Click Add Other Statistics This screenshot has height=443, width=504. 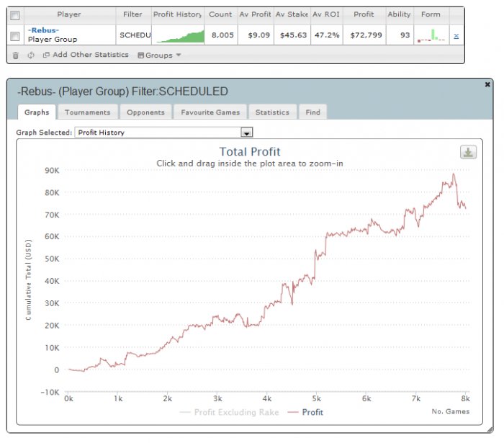point(91,55)
